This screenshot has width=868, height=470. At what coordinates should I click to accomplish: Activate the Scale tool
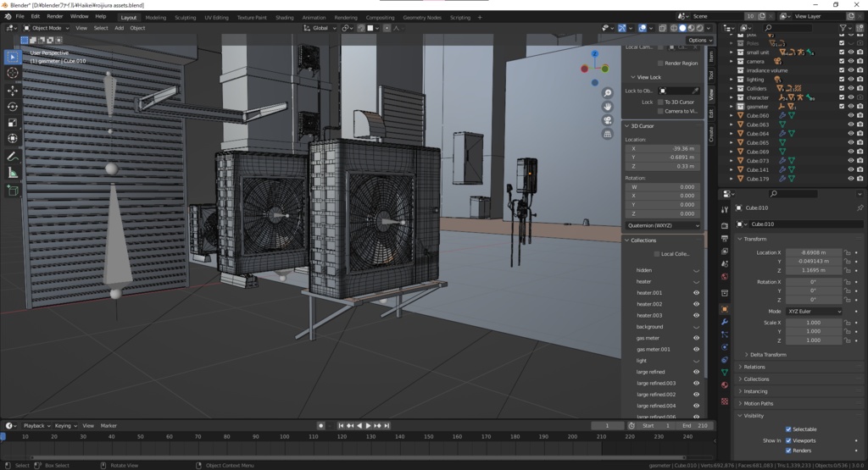pyautogui.click(x=13, y=123)
